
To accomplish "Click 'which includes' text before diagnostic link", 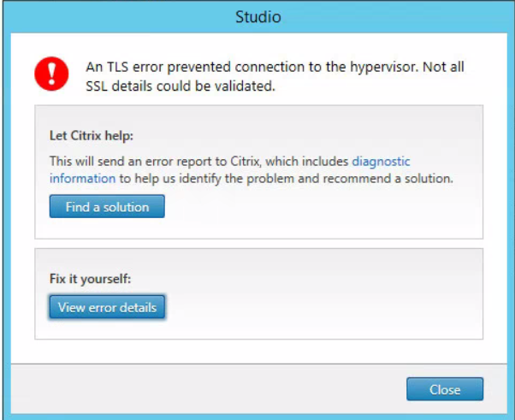I will (307, 161).
